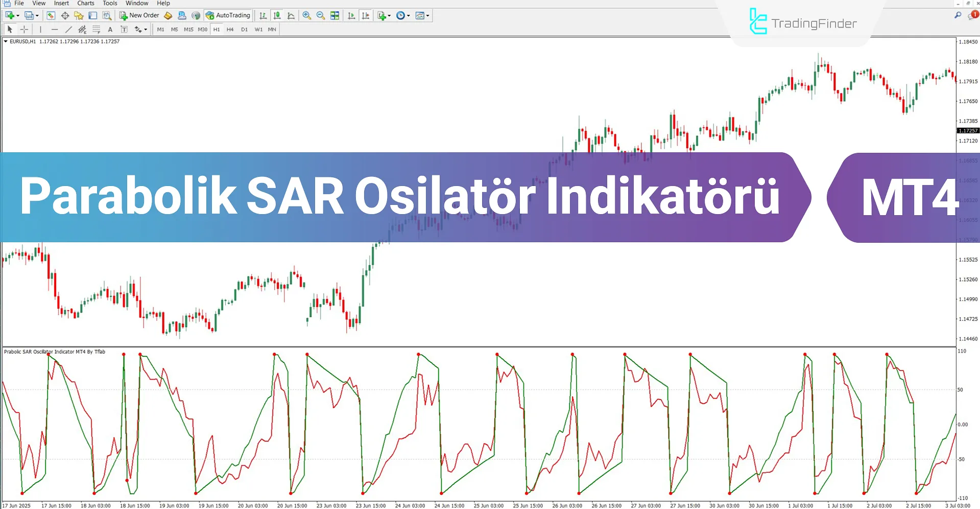Expand the Templates dropdown
This screenshot has height=509, width=980.
pyautogui.click(x=427, y=16)
